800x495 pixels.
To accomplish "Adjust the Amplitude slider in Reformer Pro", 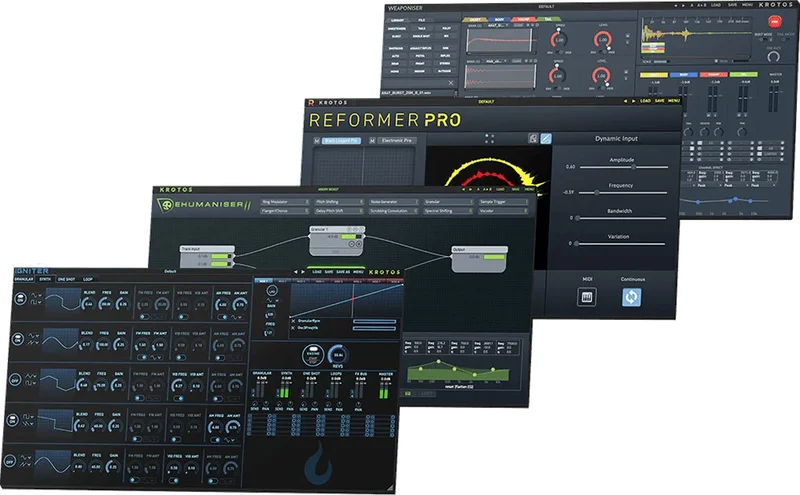I will 624,167.
